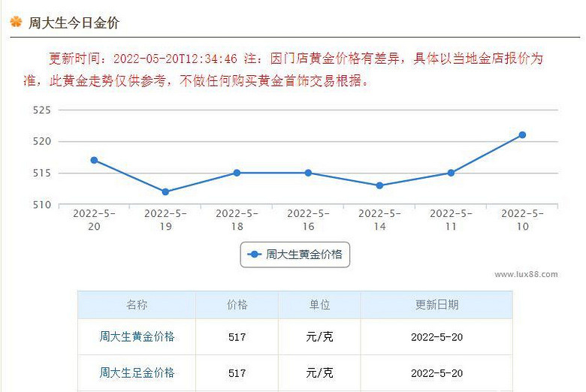
Task: Click date 2022-5-20 in 周大生黄金价格 row
Action: 437,337
